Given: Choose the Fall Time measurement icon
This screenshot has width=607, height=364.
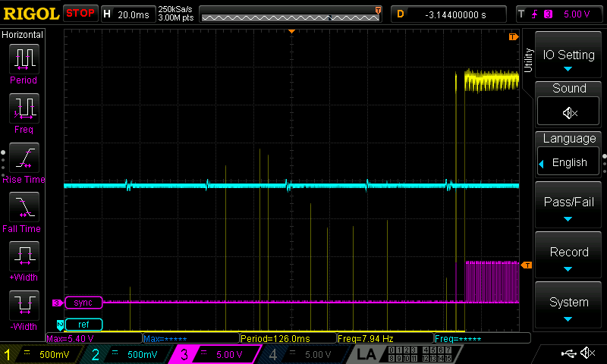Looking at the screenshot, I should point(23,209).
